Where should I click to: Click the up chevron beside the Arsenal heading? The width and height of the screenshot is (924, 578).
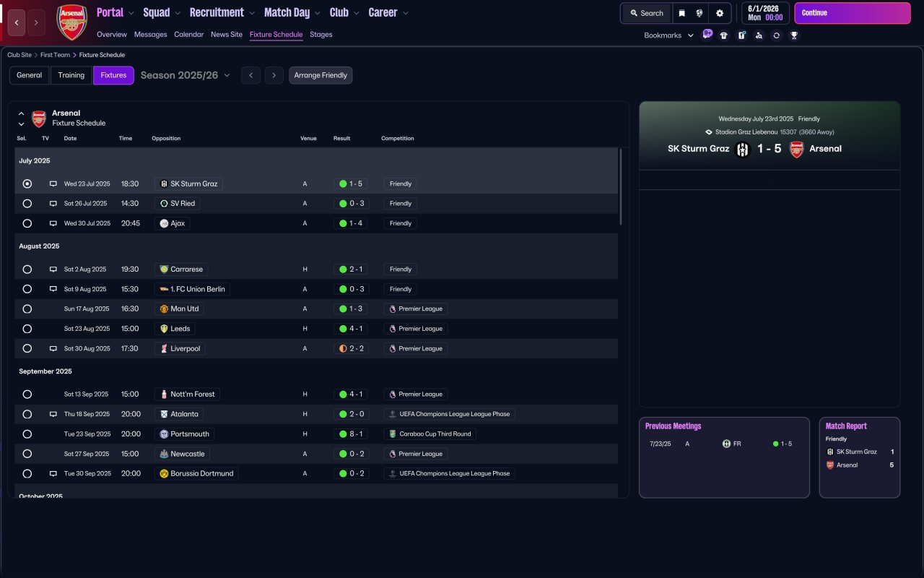point(21,113)
